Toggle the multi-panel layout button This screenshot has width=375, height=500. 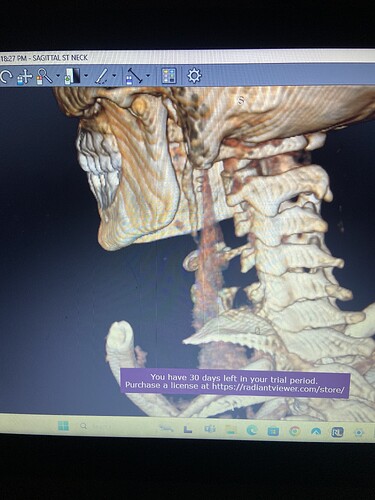[169, 76]
